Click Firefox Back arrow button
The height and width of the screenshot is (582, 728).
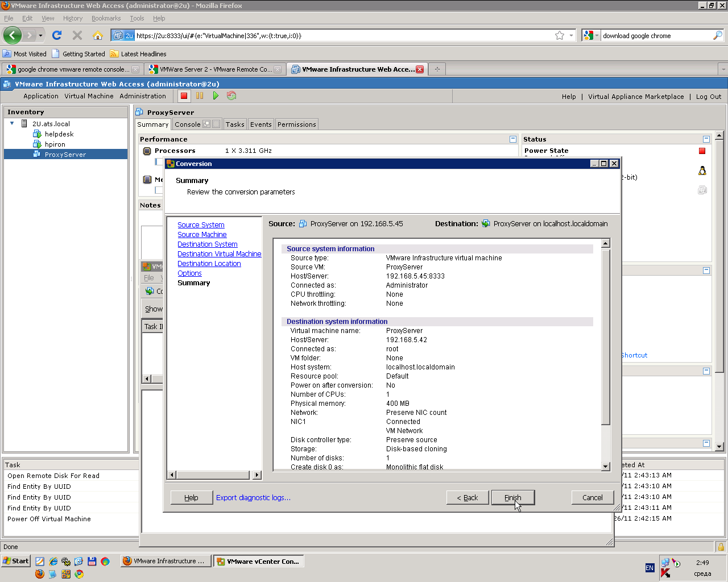(x=12, y=35)
